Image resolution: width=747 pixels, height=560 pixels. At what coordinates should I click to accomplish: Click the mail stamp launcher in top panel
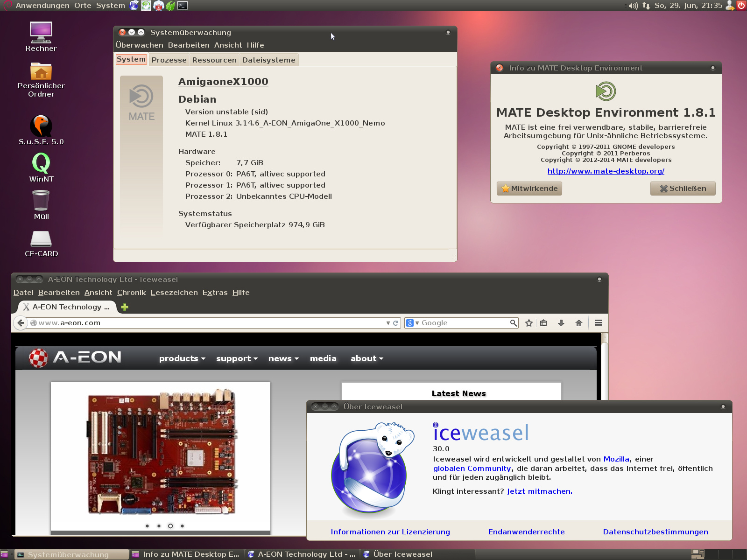pyautogui.click(x=147, y=6)
